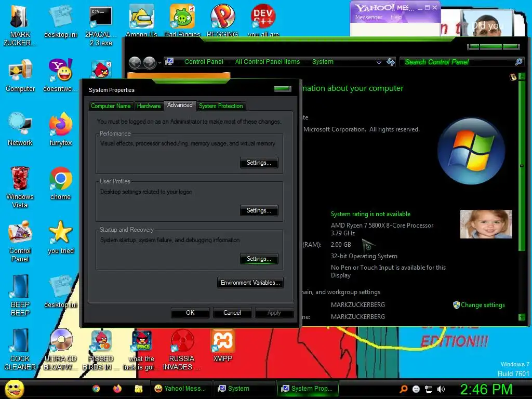Open the BEEP BEEP desktop shortcut
The height and width of the screenshot is (399, 532).
tap(20, 295)
